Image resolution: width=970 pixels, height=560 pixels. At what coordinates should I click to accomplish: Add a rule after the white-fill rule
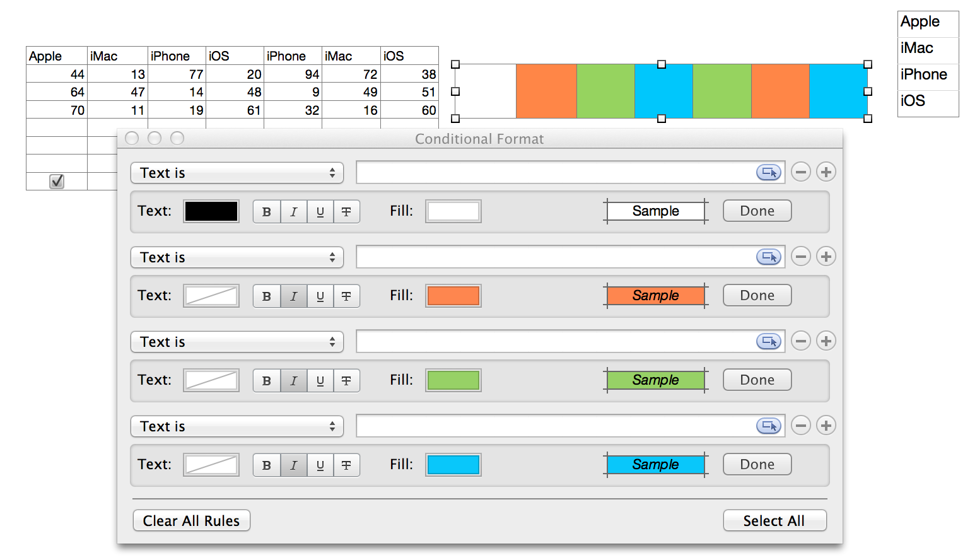(x=826, y=172)
